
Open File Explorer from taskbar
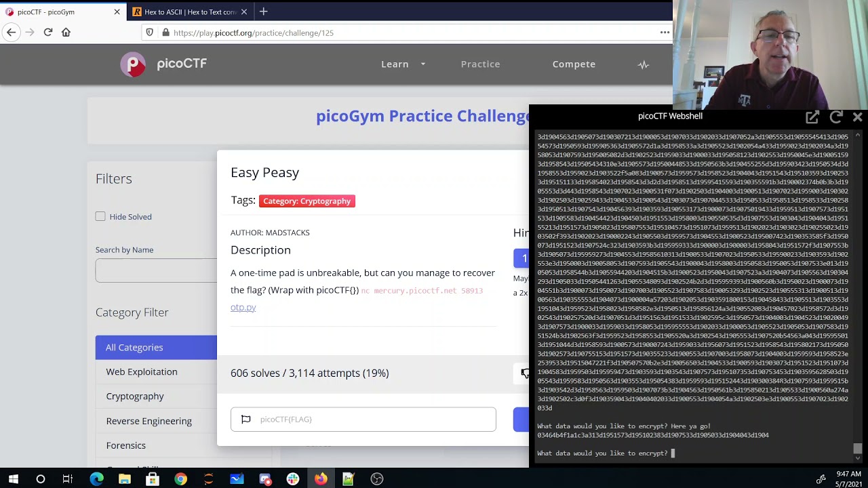click(x=124, y=479)
